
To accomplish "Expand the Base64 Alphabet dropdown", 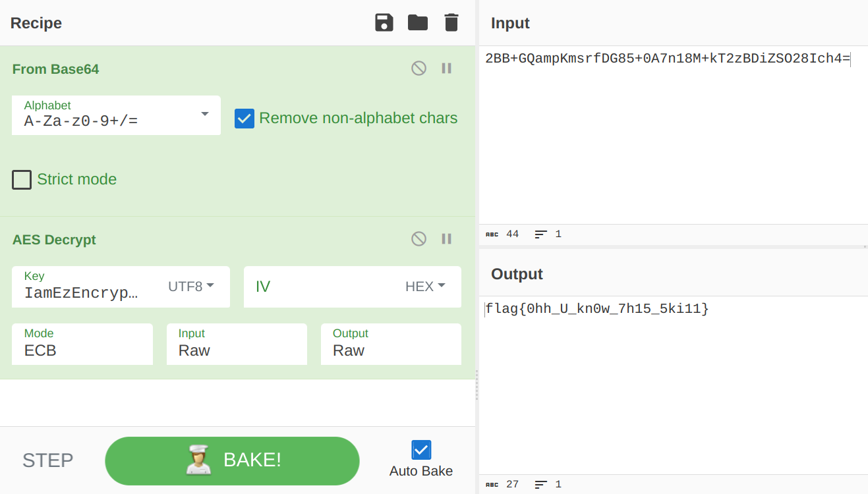I will point(204,115).
